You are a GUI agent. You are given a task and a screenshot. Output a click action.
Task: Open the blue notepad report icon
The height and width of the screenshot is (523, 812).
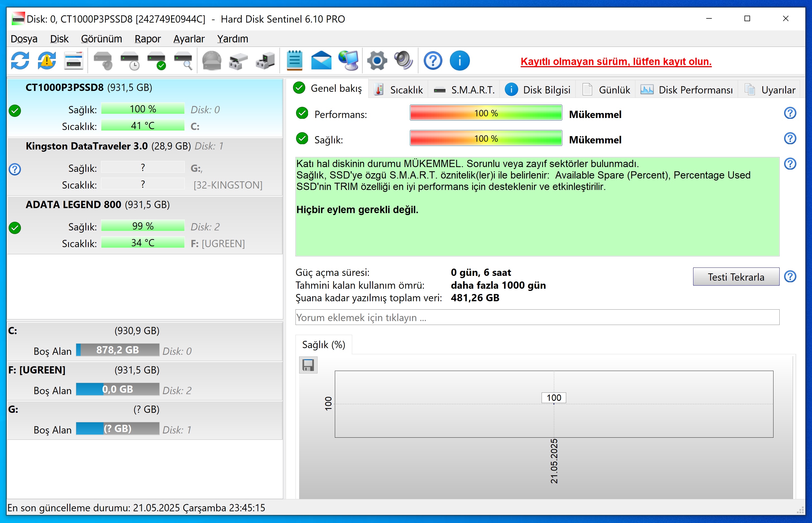[x=294, y=61]
